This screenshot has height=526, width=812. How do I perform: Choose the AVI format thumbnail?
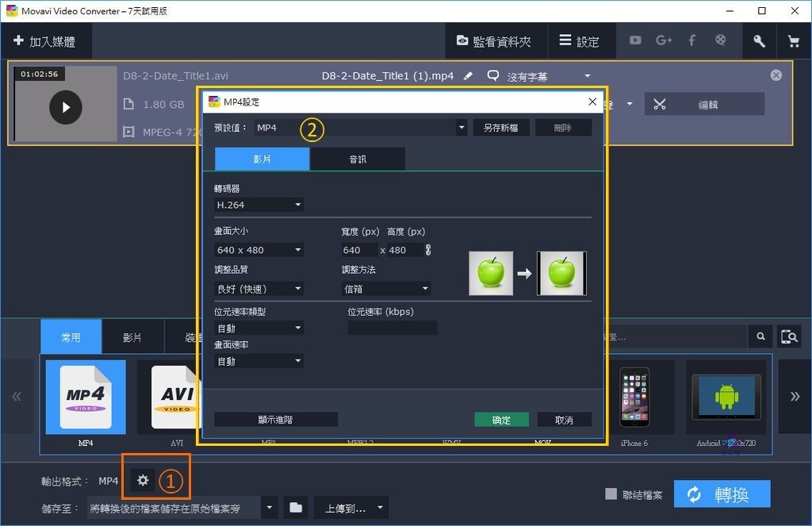[170, 397]
